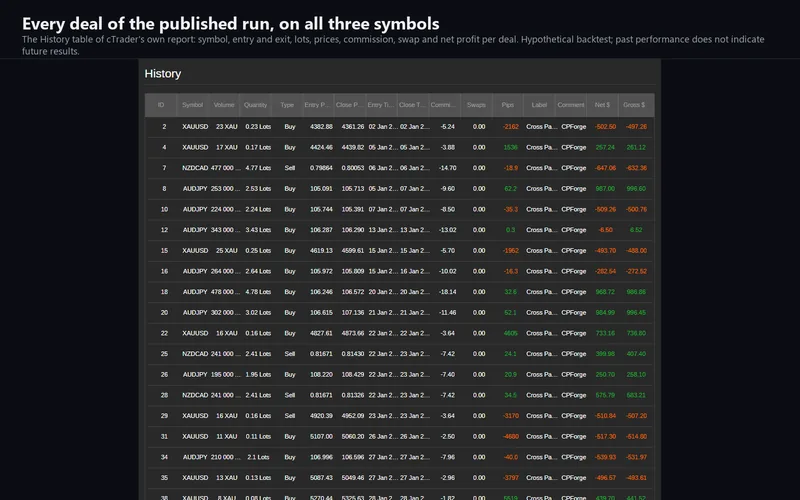Image resolution: width=800 pixels, height=500 pixels.
Task: Click the AUDJPY symbol in row ID 8
Action: (195, 189)
